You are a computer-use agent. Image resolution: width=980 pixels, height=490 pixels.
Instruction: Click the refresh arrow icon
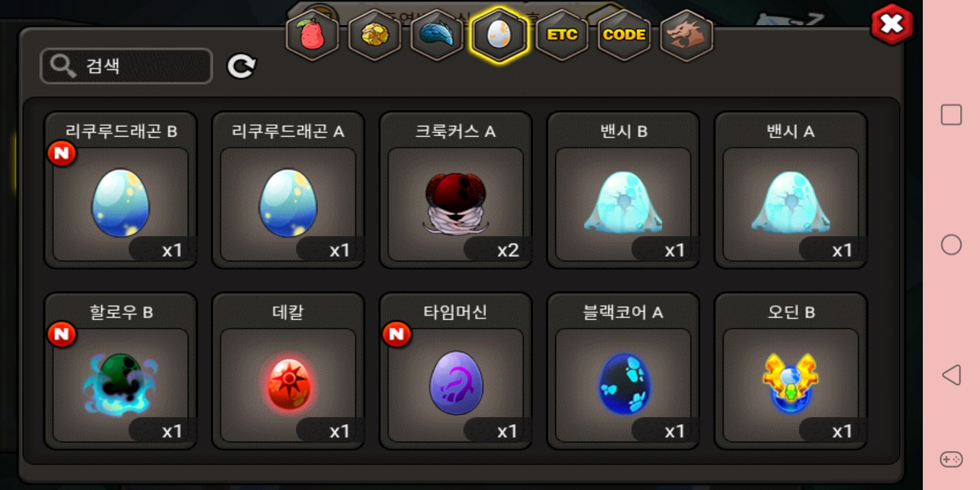241,67
